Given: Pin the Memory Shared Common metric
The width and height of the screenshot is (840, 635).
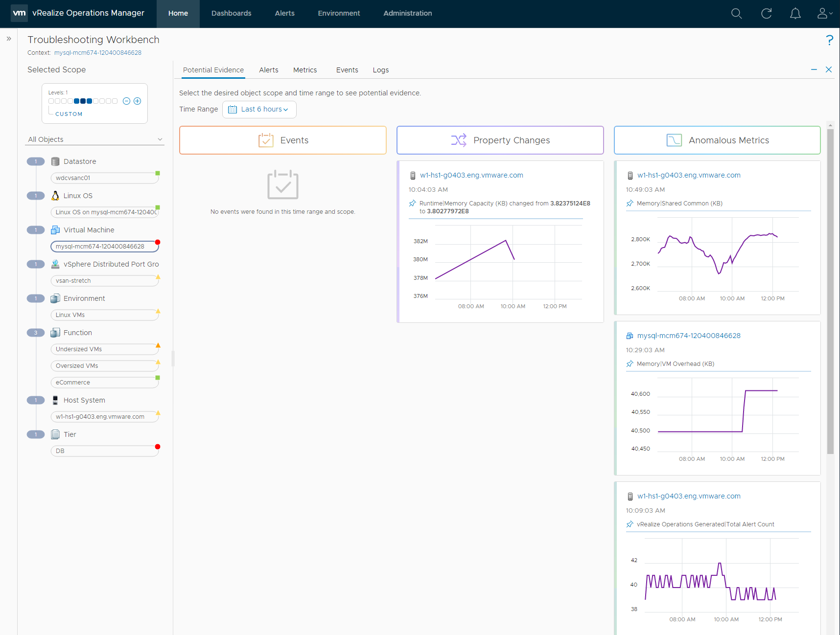Looking at the screenshot, I should [x=630, y=204].
